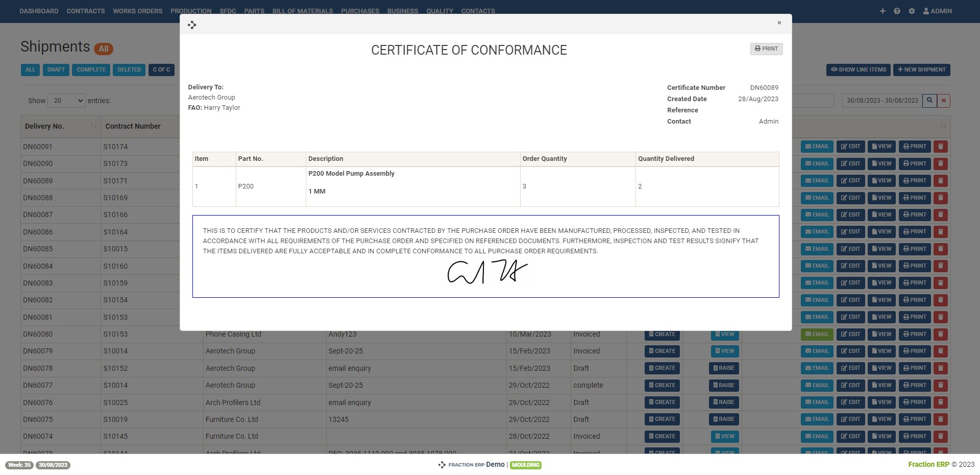980x475 pixels.
Task: Run the date range search with the magnifier icon
Action: 929,100
